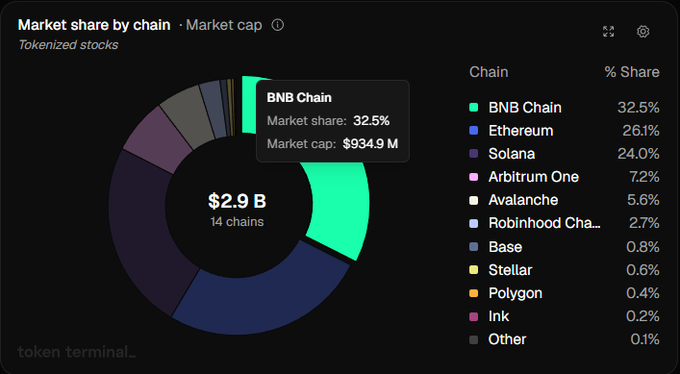
Task: Click the BNB Chain heading in tooltip
Action: point(299,98)
